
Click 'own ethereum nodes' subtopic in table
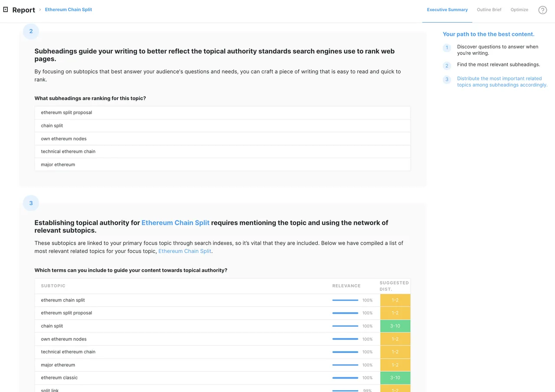(64, 339)
